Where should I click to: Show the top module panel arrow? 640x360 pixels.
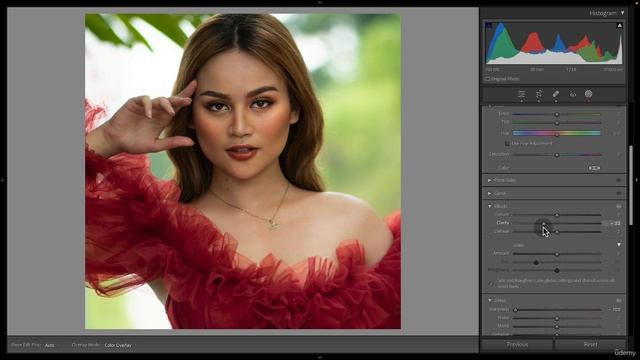(x=320, y=2)
